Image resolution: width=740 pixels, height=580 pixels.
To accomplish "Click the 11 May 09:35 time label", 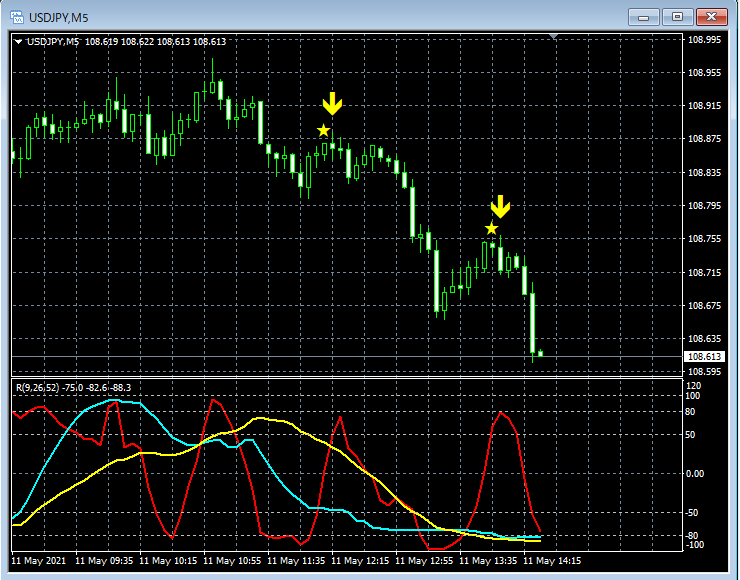I will click(x=104, y=561).
